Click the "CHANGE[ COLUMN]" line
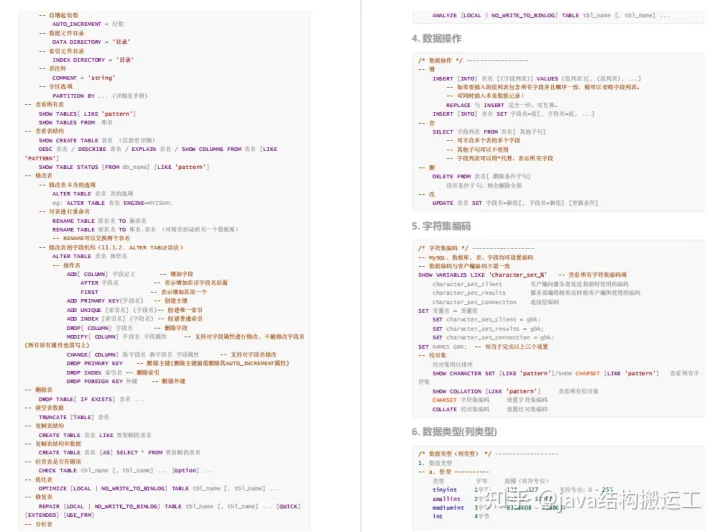The width and height of the screenshot is (720, 532). pyautogui.click(x=171, y=354)
